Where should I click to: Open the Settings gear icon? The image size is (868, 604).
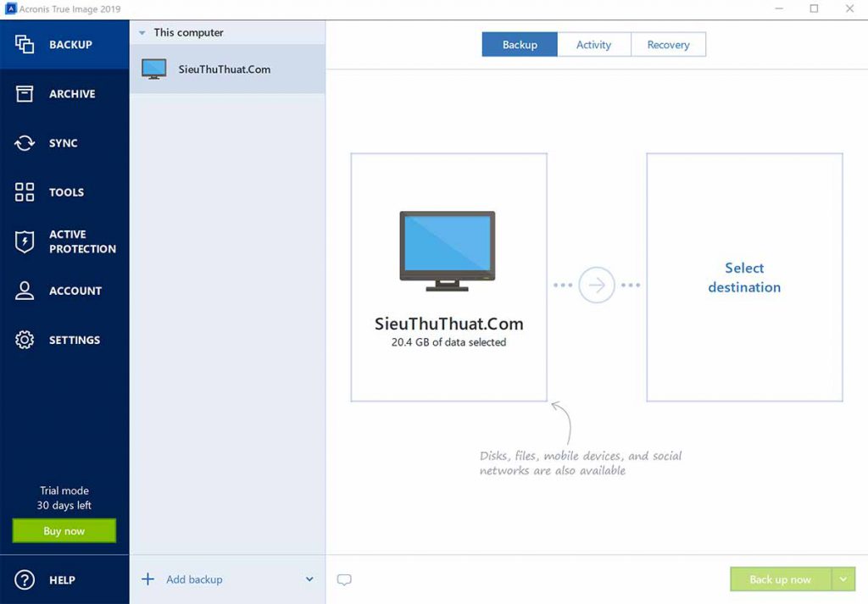[x=25, y=340]
